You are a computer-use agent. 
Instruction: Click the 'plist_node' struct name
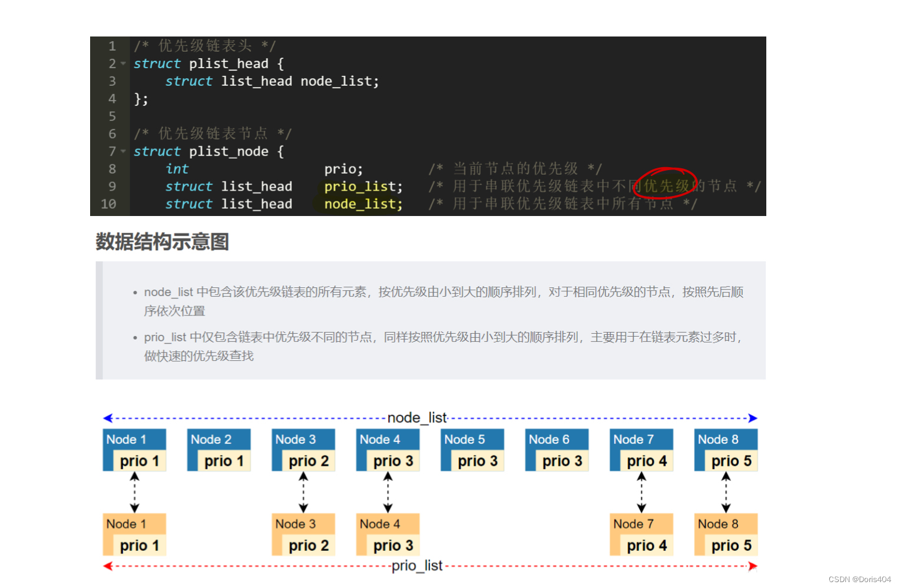point(229,151)
